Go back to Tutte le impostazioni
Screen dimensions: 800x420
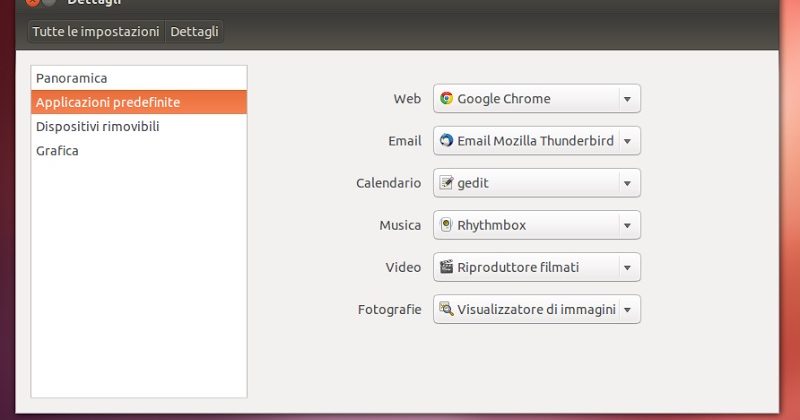click(96, 32)
